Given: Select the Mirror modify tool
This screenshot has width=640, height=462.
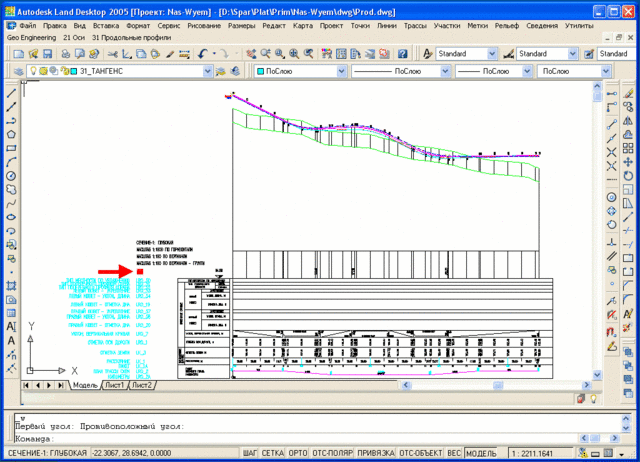Looking at the screenshot, I should 628,121.
